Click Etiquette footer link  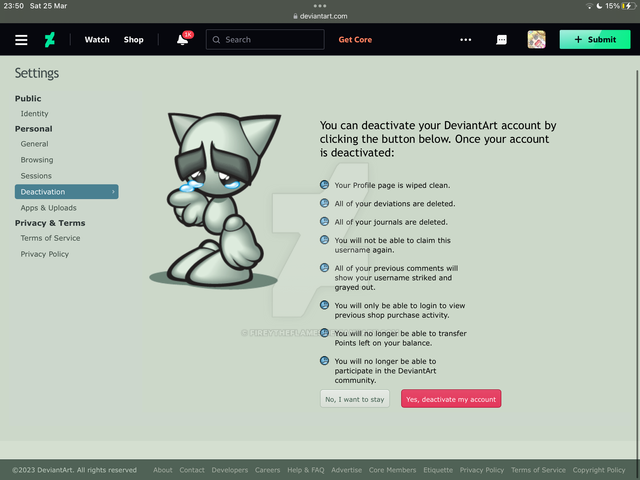pos(438,470)
